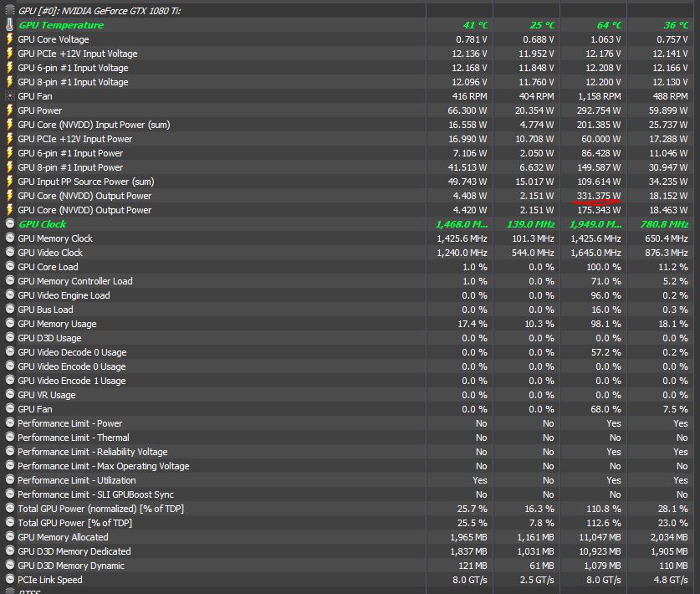Viewport: 700px width, 594px height.
Task: Click the round icon beside GPU D3D Usage
Action: (x=10, y=338)
